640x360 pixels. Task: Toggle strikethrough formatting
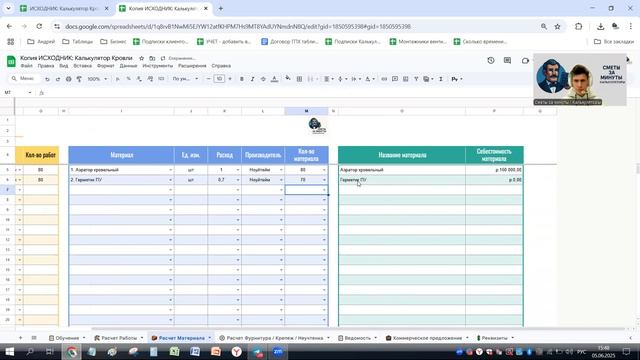click(x=263, y=79)
